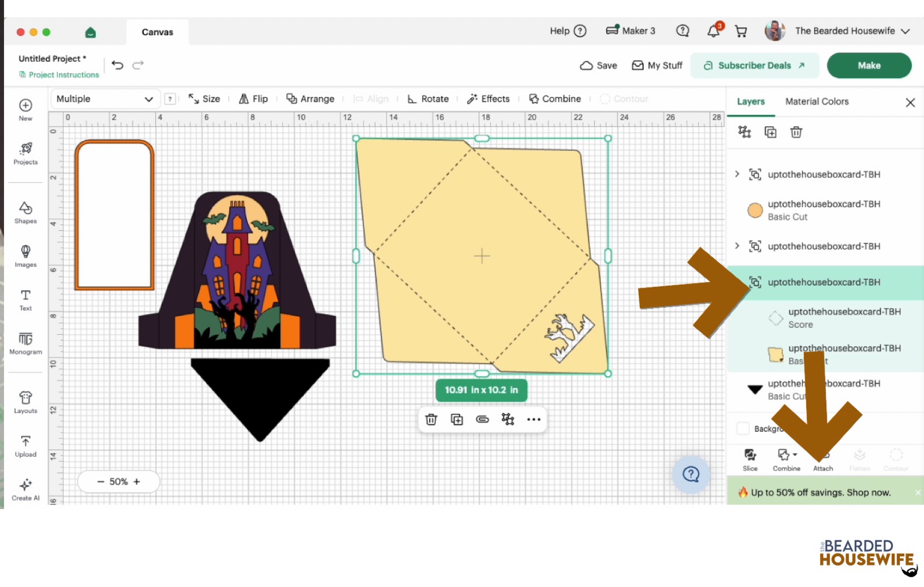924x587 pixels.
Task: Open the Layouts panel in the sidebar
Action: [25, 402]
